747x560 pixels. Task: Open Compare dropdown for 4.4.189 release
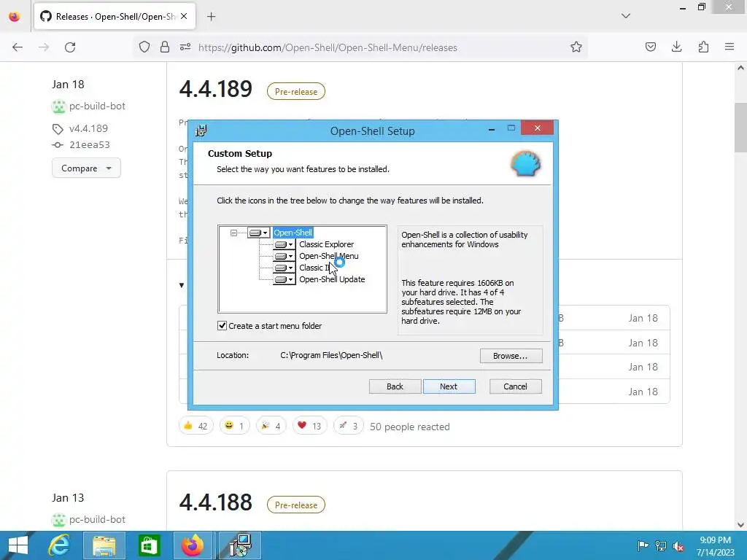click(86, 168)
